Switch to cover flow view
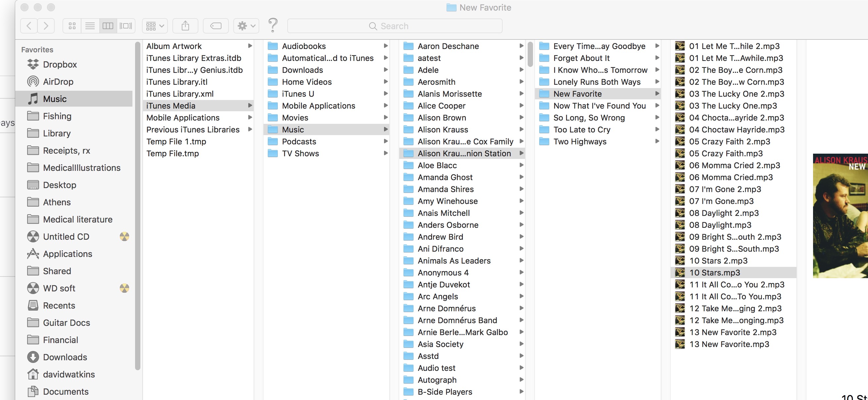The width and height of the screenshot is (868, 400). 126,26
